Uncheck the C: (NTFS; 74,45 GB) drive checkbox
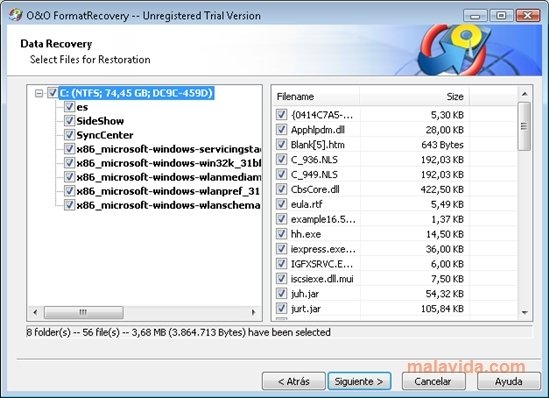Image resolution: width=549 pixels, height=398 pixels. pos(53,93)
